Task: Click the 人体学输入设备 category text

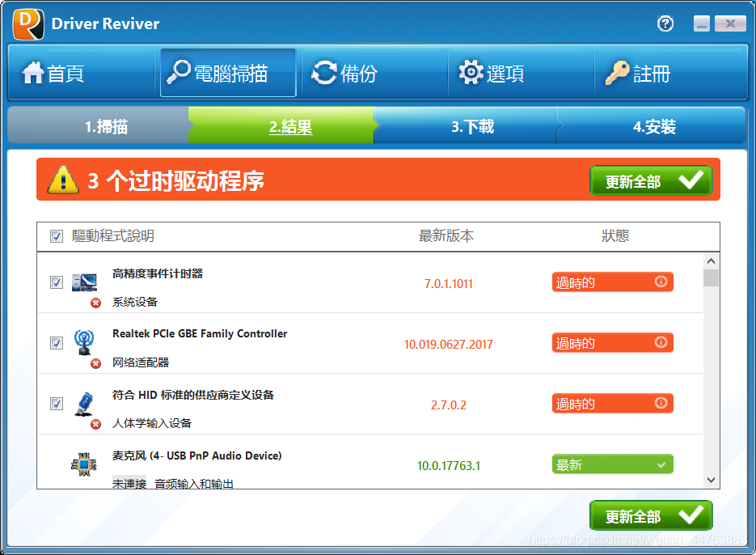Action: tap(152, 423)
